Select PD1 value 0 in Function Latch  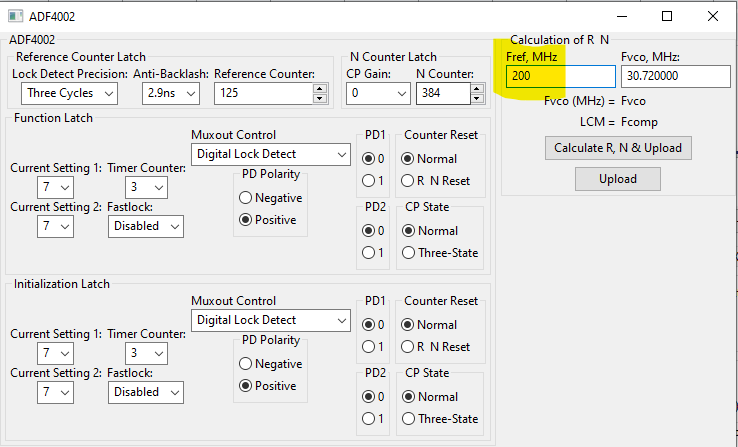click(373, 159)
